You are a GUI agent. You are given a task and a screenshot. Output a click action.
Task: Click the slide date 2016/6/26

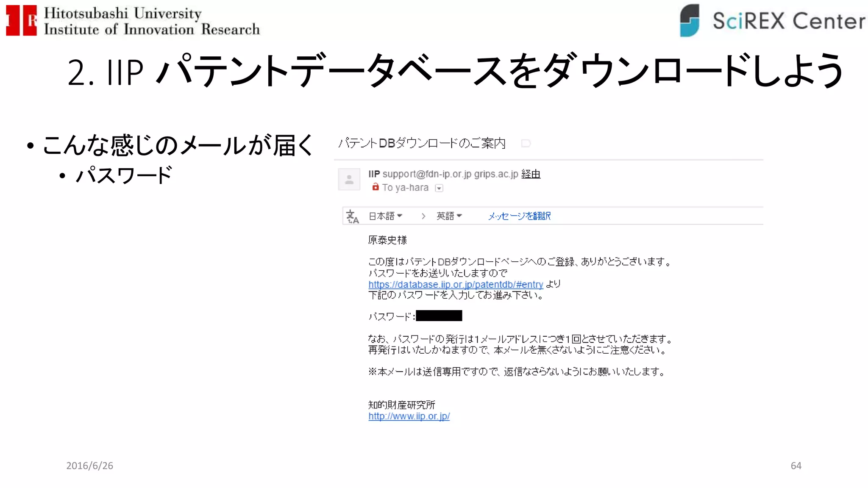pos(89,466)
